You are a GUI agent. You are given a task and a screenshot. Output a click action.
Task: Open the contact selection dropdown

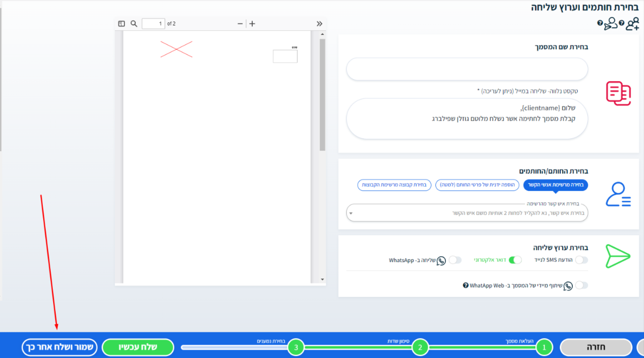467,213
